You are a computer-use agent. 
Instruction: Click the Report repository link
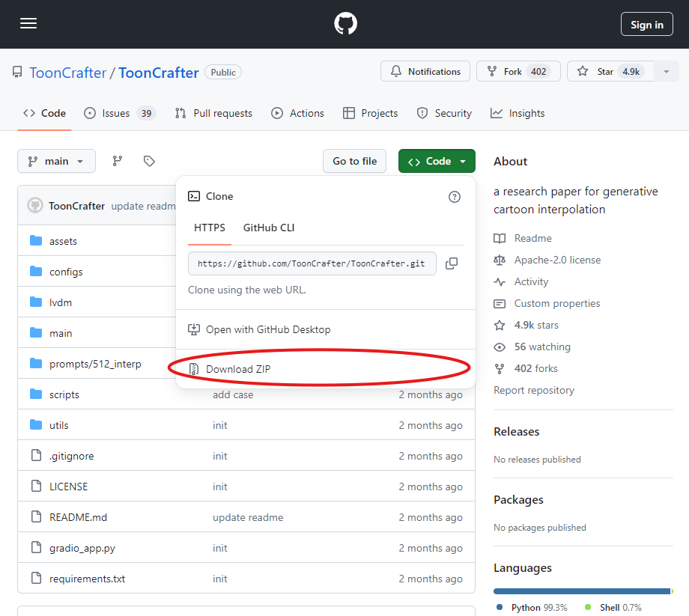[x=534, y=390]
